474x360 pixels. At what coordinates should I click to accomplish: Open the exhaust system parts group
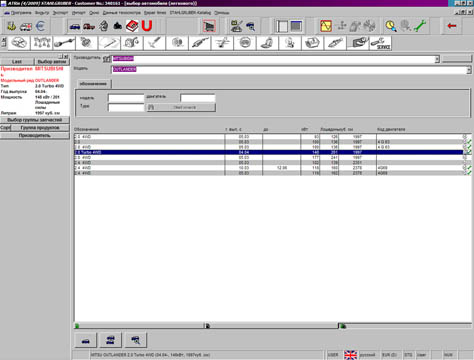[200, 43]
